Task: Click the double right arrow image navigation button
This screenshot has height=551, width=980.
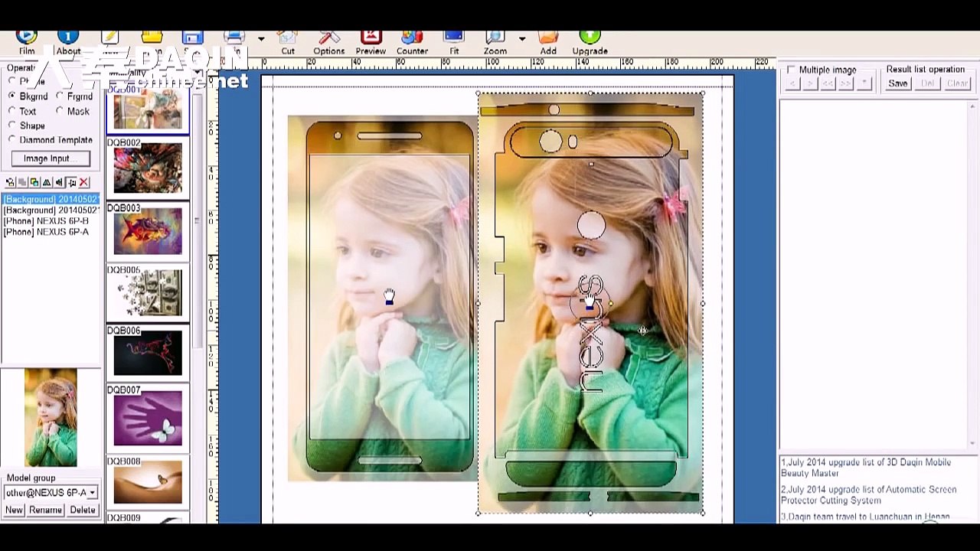Action: coord(847,83)
